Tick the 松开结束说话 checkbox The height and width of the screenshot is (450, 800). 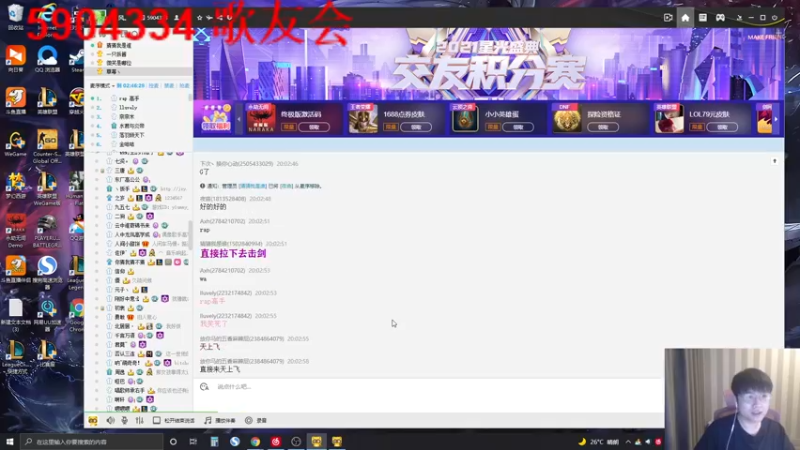click(157, 420)
